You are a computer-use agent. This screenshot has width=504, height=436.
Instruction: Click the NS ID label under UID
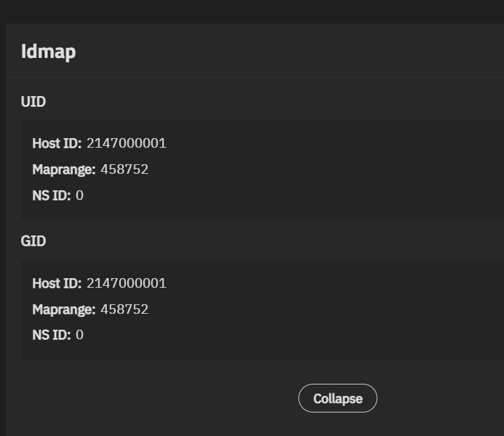(51, 195)
